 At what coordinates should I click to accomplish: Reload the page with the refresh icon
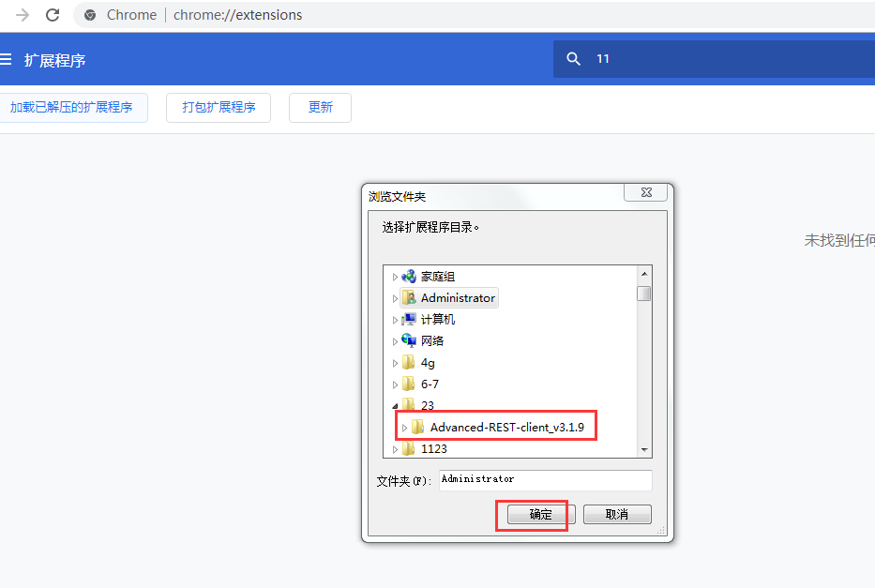click(x=53, y=15)
